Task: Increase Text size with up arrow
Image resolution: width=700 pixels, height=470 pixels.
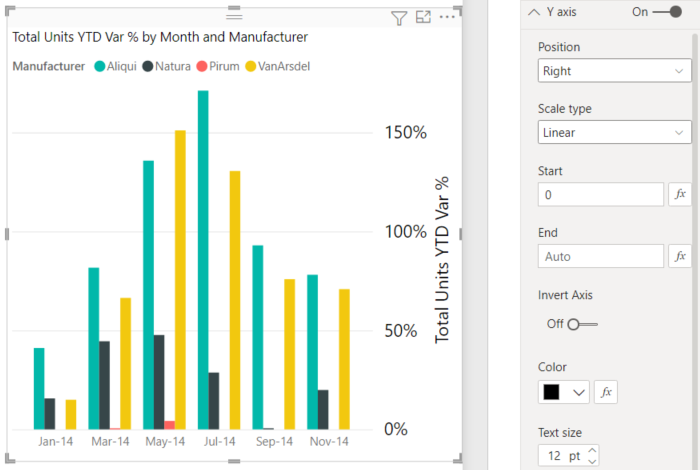Action: click(x=592, y=450)
